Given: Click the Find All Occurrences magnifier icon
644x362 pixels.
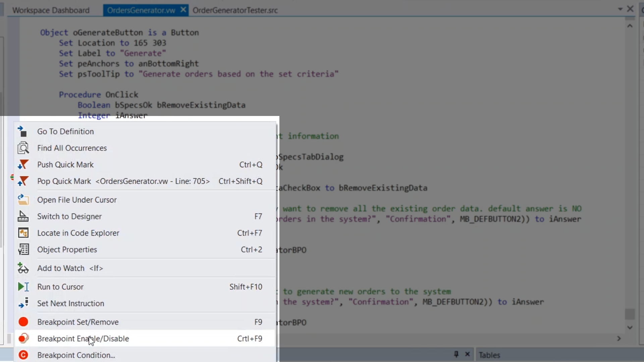Looking at the screenshot, I should pos(23,148).
